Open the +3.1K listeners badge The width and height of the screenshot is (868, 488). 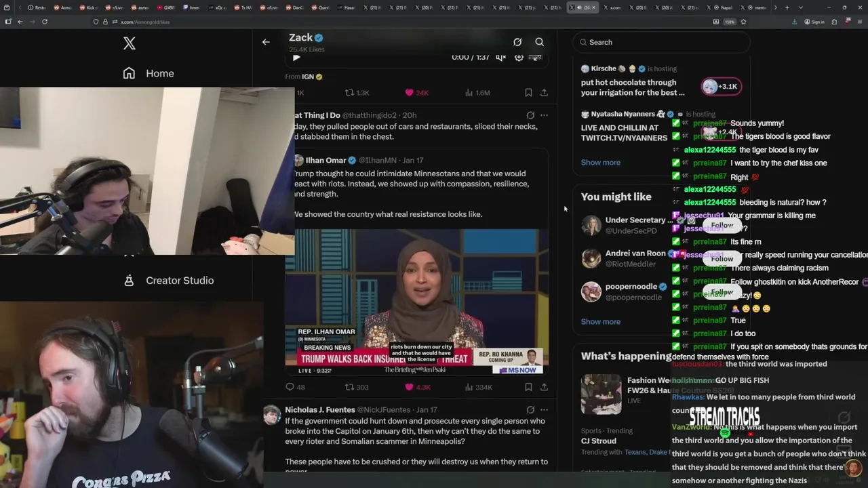tap(721, 87)
